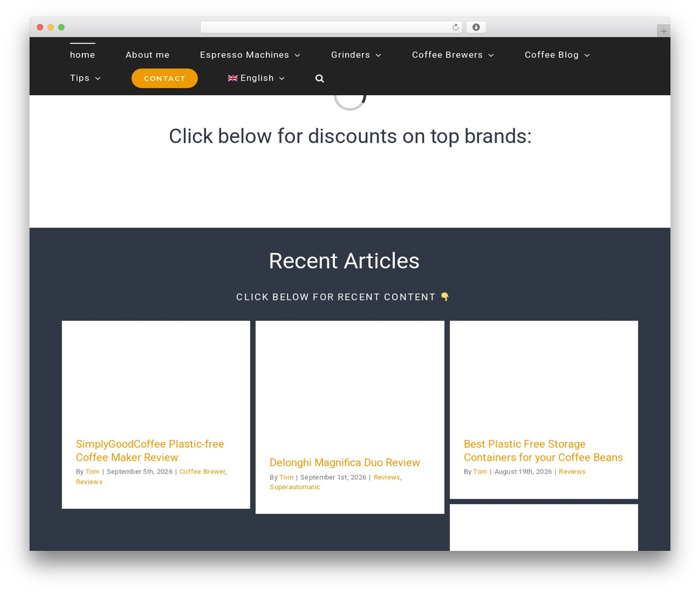
Task: Click the 'Recent Articles' heading
Action: 344,261
